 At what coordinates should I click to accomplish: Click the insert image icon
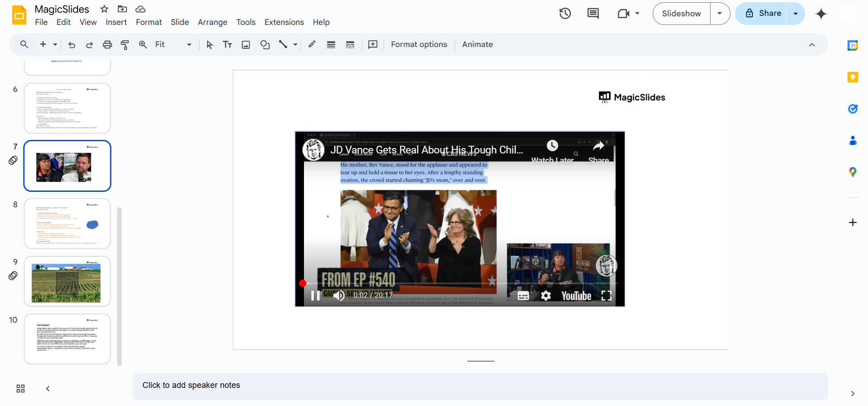pyautogui.click(x=246, y=44)
